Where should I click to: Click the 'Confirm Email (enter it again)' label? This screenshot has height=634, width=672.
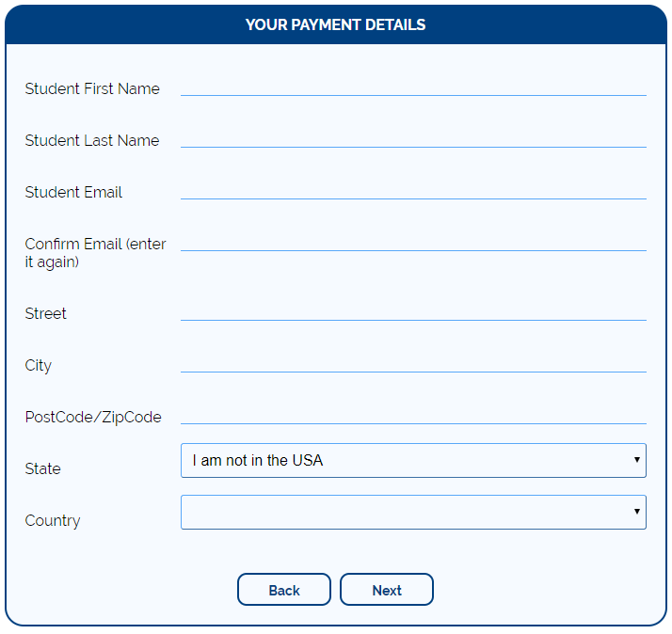95,253
